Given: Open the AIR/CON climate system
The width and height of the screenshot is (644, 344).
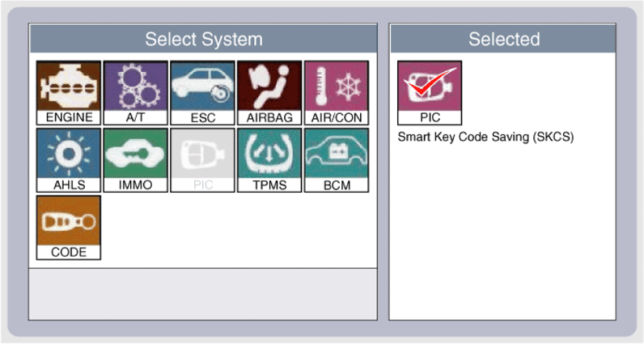Looking at the screenshot, I should (336, 92).
